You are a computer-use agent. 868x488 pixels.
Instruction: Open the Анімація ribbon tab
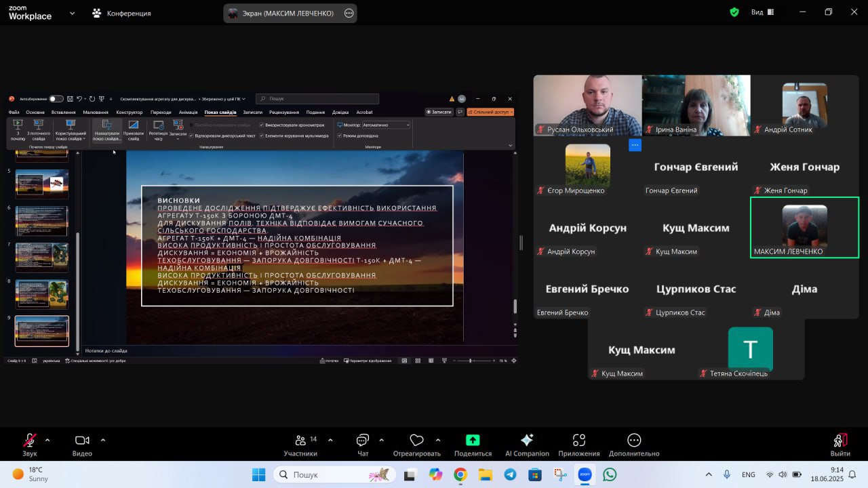tap(189, 113)
